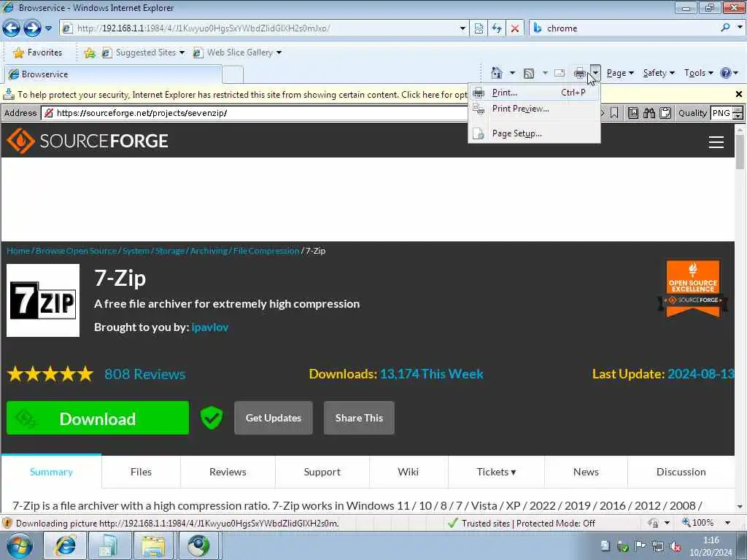The width and height of the screenshot is (747, 560).
Task: Choose Page Setup... from the menu
Action: click(x=534, y=133)
